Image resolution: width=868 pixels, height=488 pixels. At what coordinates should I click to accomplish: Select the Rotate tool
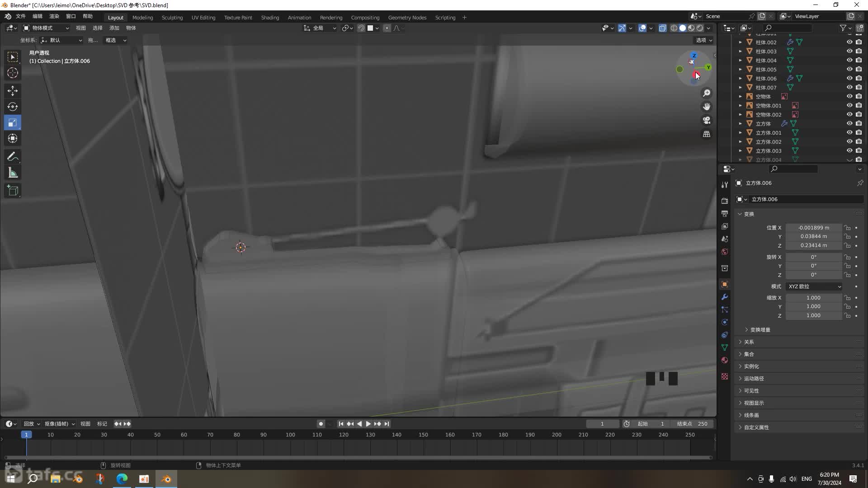[x=13, y=107]
